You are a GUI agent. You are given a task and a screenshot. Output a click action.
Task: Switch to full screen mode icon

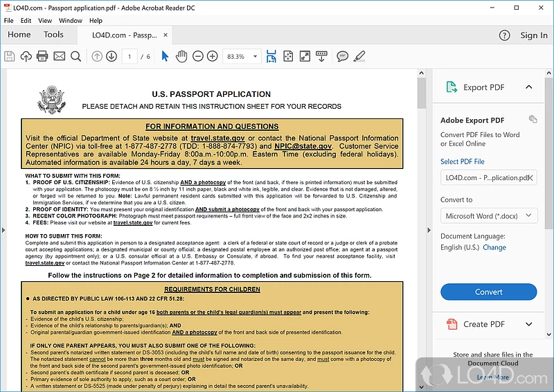[305, 56]
